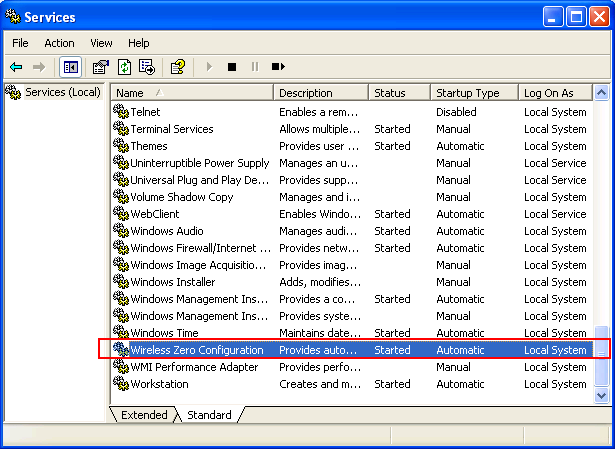This screenshot has width=615, height=449.
Task: Click the Windows Time service gear icon
Action: pyautogui.click(x=121, y=332)
